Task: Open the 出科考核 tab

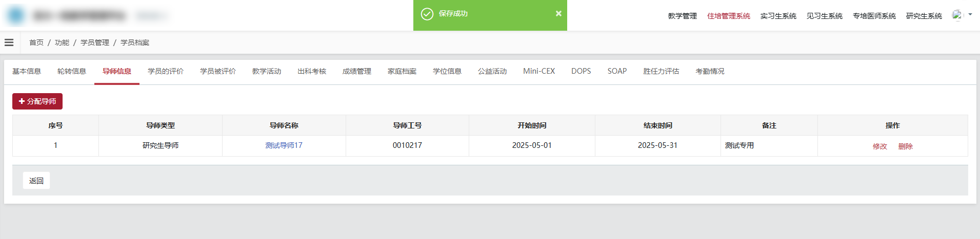Action: click(312, 71)
